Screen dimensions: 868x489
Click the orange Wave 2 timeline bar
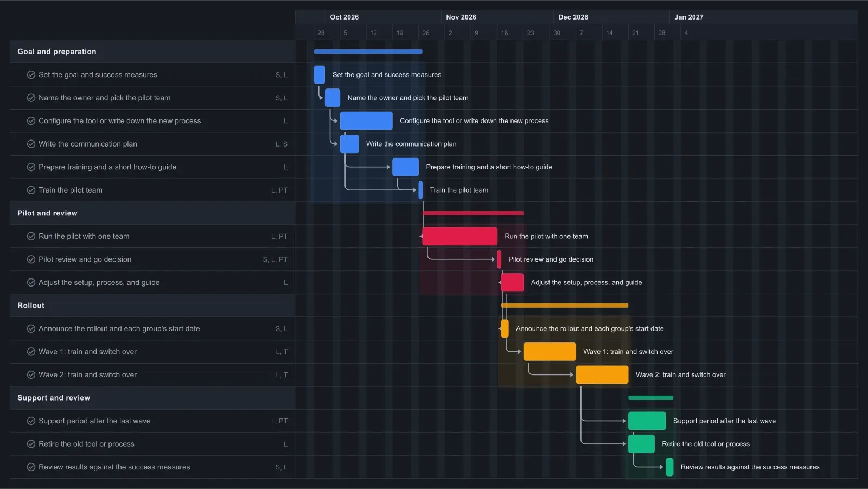(x=602, y=374)
